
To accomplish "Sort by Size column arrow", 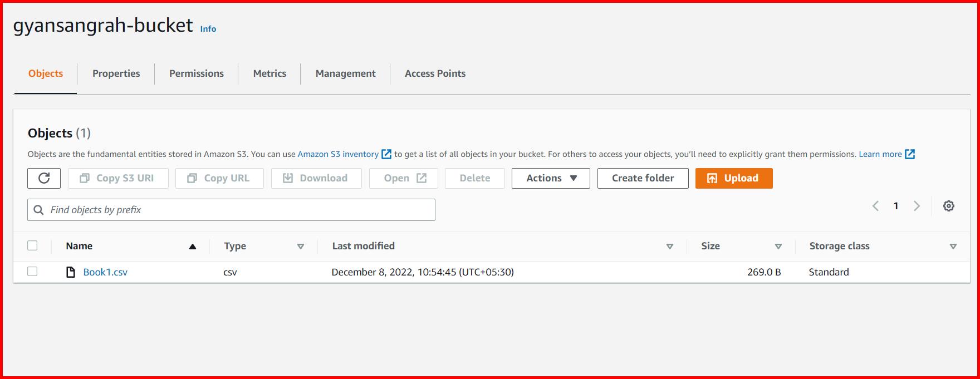I will [778, 247].
